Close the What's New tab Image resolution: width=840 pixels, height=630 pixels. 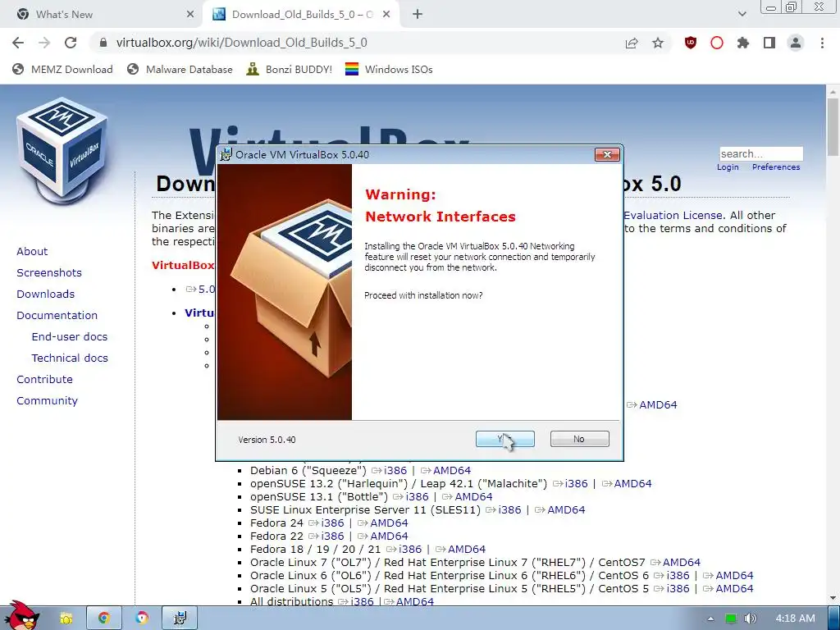pyautogui.click(x=190, y=15)
